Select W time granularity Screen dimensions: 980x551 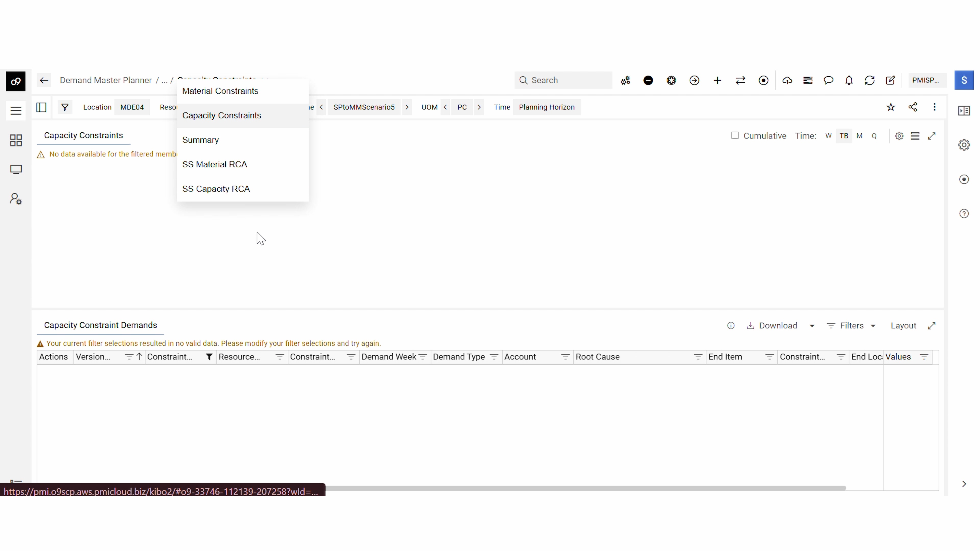tap(828, 136)
